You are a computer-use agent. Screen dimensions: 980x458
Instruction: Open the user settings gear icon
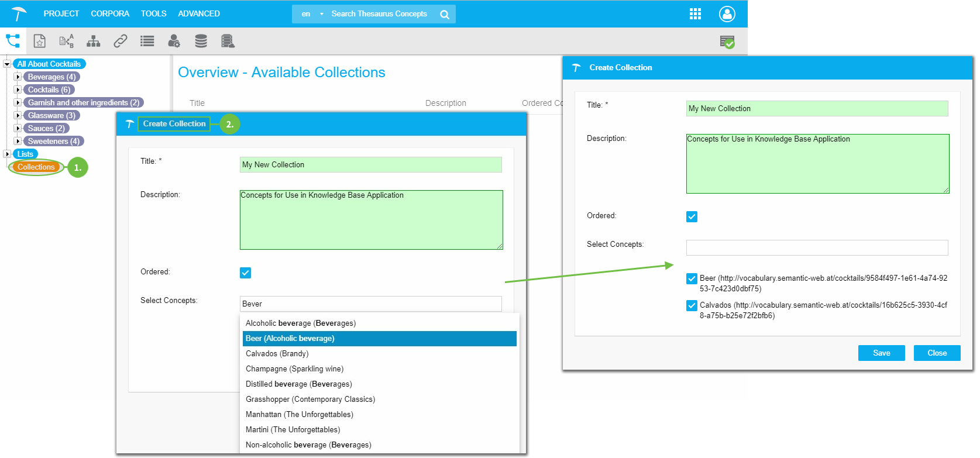(x=174, y=41)
